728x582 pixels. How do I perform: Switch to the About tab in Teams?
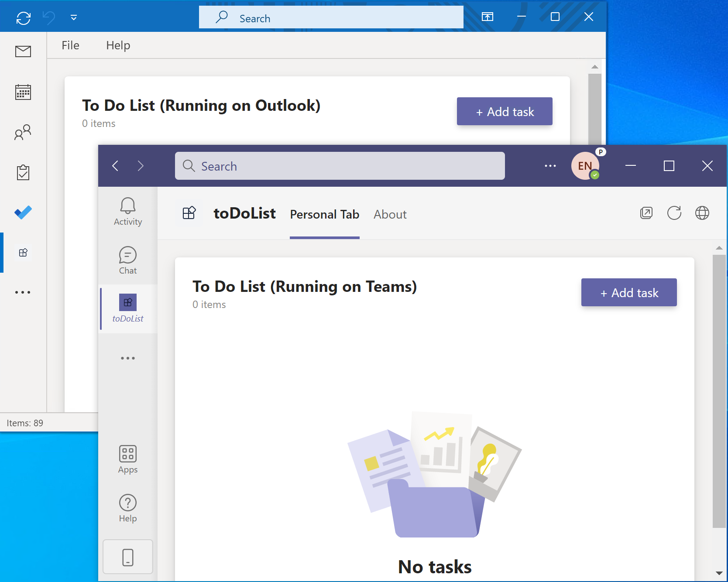(x=390, y=214)
